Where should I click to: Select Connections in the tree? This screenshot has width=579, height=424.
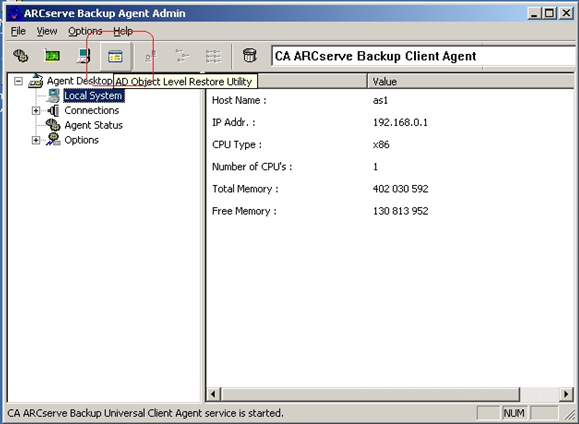pos(92,110)
